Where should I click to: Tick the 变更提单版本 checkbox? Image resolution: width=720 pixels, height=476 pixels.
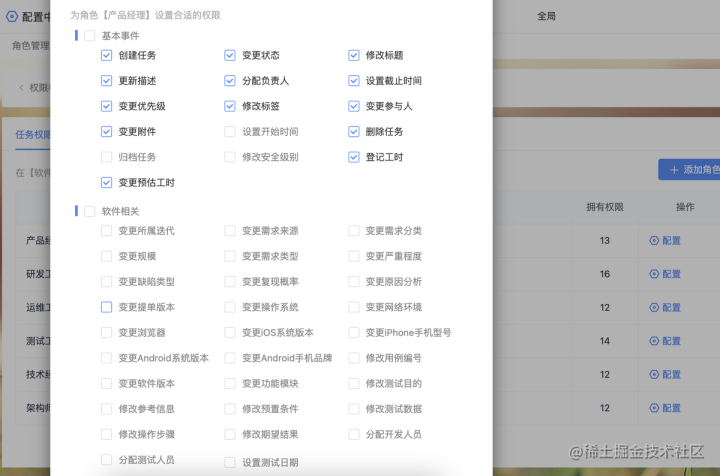coord(106,307)
